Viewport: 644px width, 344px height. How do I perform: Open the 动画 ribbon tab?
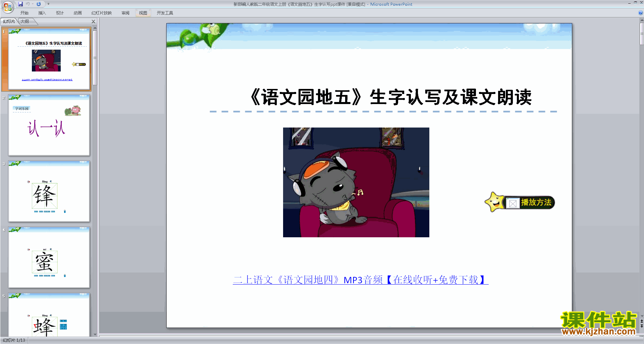tap(77, 13)
